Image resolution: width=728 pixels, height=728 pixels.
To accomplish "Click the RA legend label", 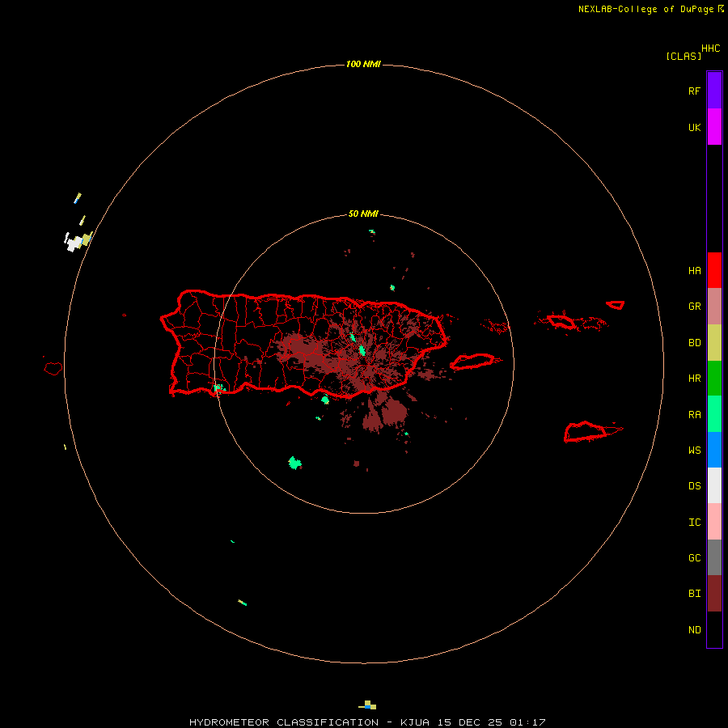I will pyautogui.click(x=694, y=415).
